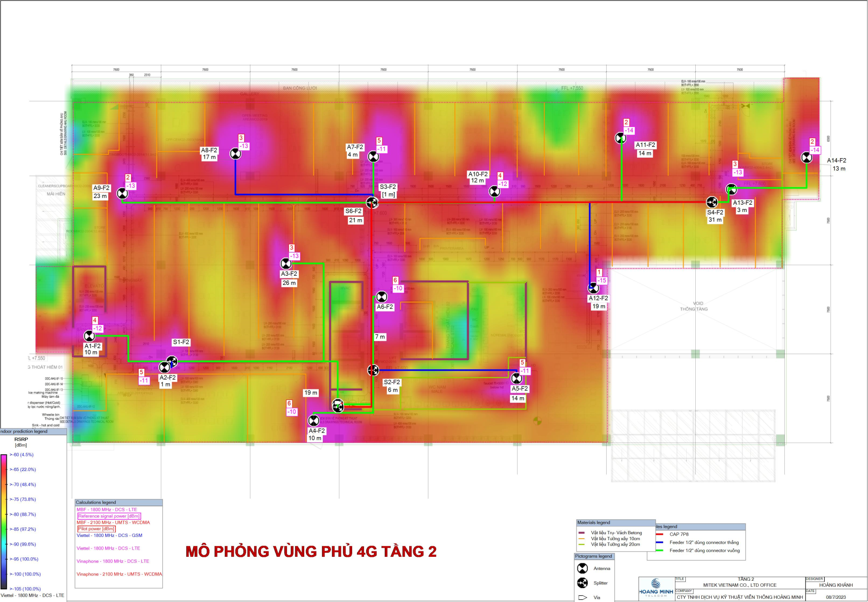868x602 pixels.
Task: Select the A3-F2 antenna icon
Action: [x=286, y=263]
